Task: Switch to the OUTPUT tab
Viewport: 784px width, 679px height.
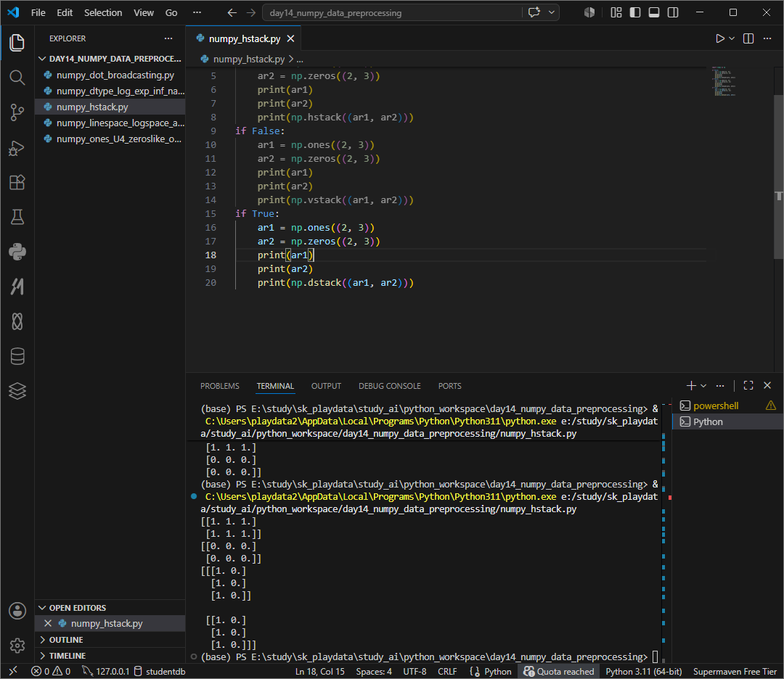Action: pyautogui.click(x=326, y=386)
